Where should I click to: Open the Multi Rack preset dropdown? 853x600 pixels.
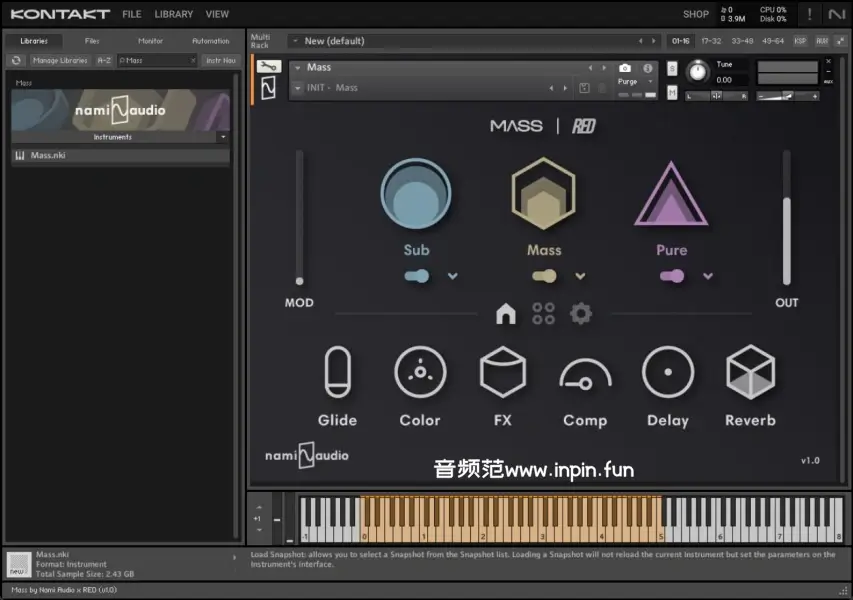click(x=295, y=41)
